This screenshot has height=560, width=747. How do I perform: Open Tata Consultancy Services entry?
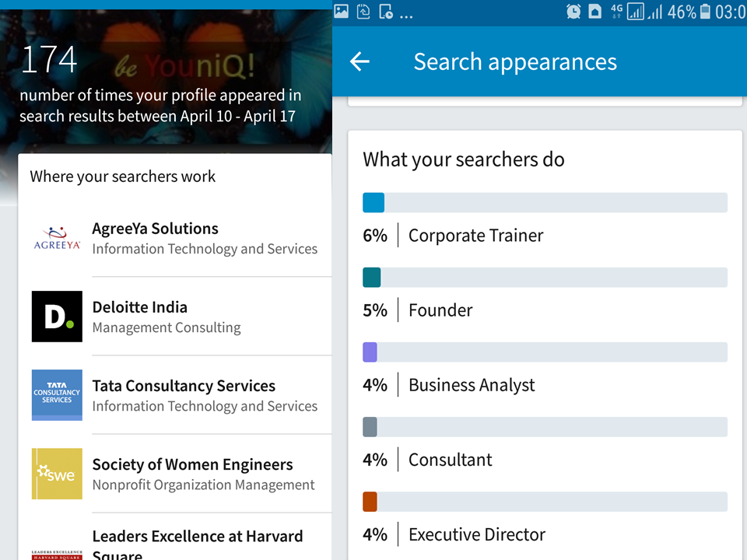pos(205,395)
